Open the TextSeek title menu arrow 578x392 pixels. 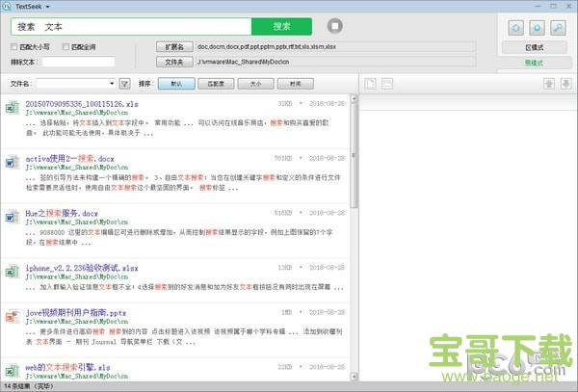[x=47, y=7]
